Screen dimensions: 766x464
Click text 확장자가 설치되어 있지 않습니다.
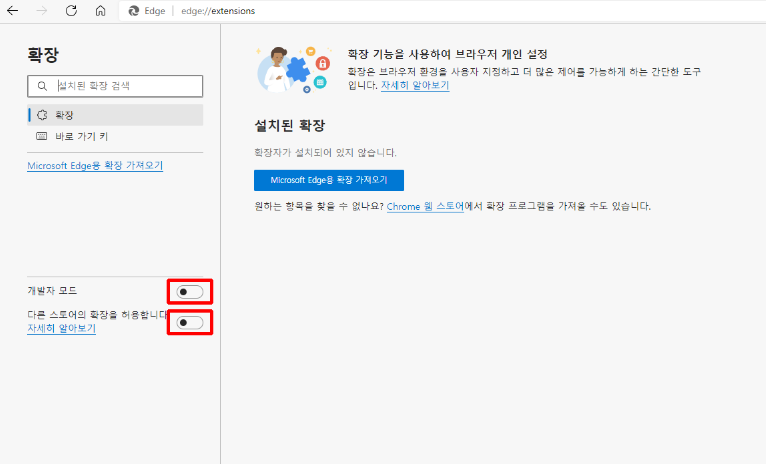pos(325,153)
